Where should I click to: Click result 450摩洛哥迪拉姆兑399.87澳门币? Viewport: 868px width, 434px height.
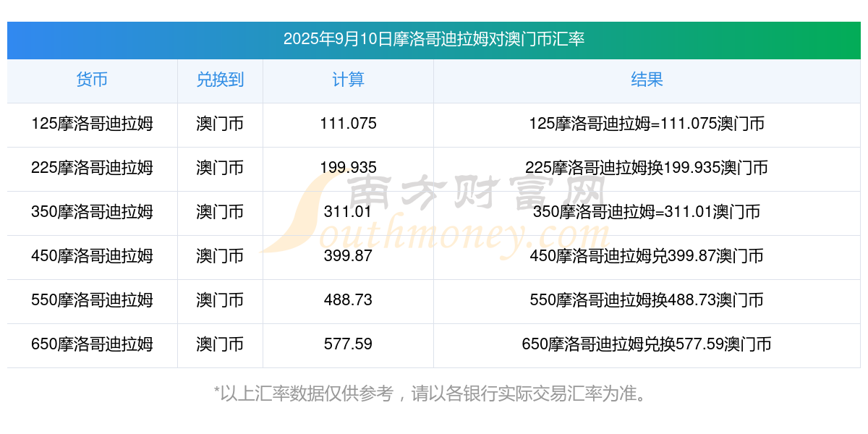coord(647,256)
